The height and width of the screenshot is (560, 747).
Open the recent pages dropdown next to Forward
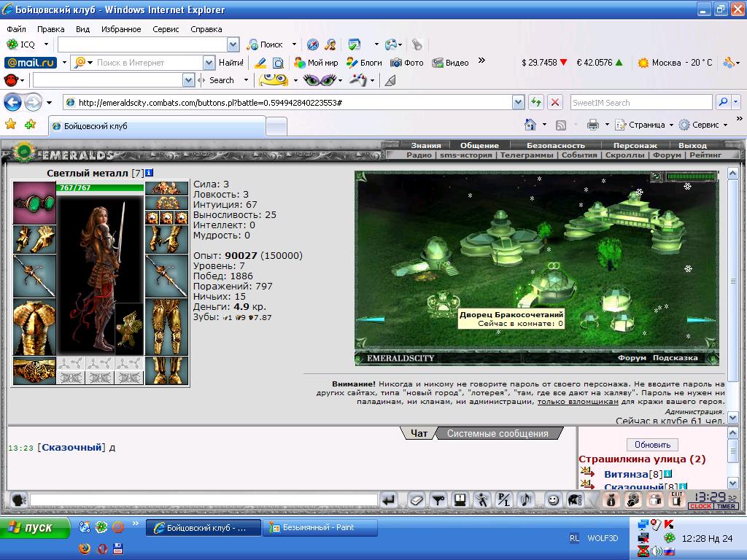(x=49, y=103)
